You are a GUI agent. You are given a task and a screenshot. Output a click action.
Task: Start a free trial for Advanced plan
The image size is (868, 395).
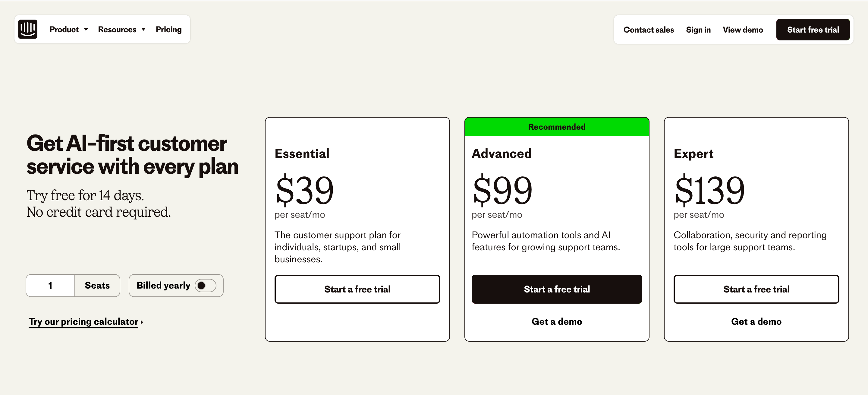click(557, 289)
